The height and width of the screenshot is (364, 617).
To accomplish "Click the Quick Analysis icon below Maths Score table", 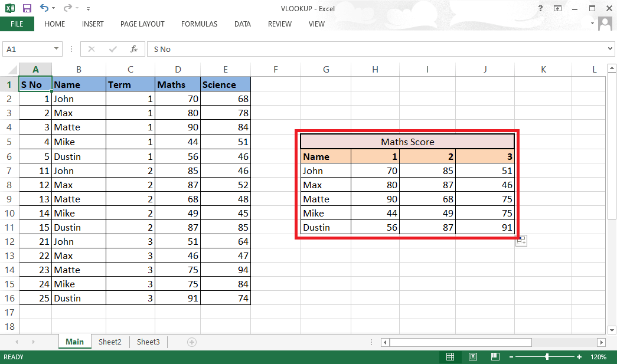I will click(x=521, y=241).
